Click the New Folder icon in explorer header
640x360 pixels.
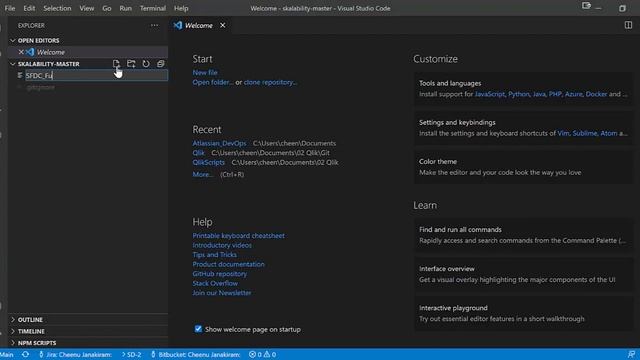click(x=131, y=64)
